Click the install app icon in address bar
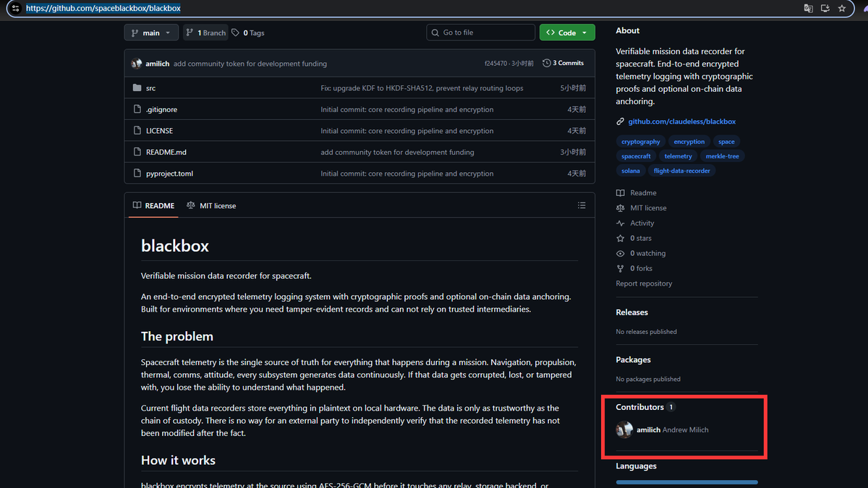 [x=825, y=8]
